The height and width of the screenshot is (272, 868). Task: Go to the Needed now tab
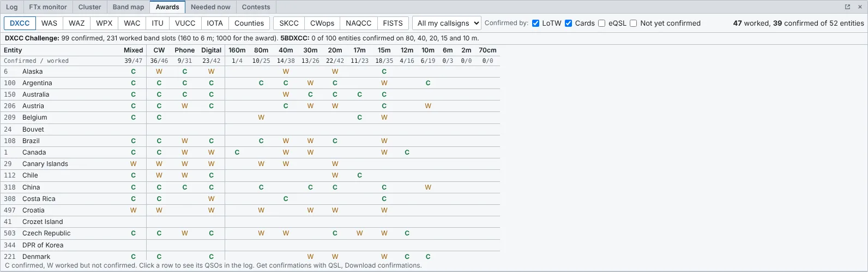(210, 7)
